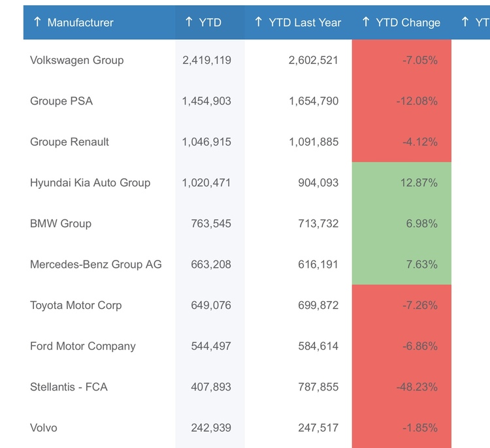Click YTD value 663,208

[211, 264]
